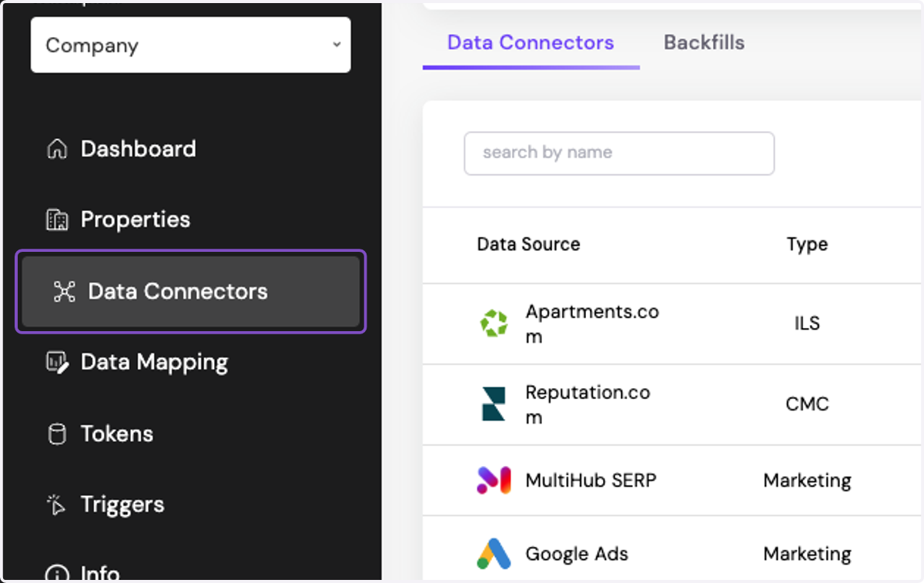Open the Dashboard menu label
924x583 pixels.
point(139,149)
